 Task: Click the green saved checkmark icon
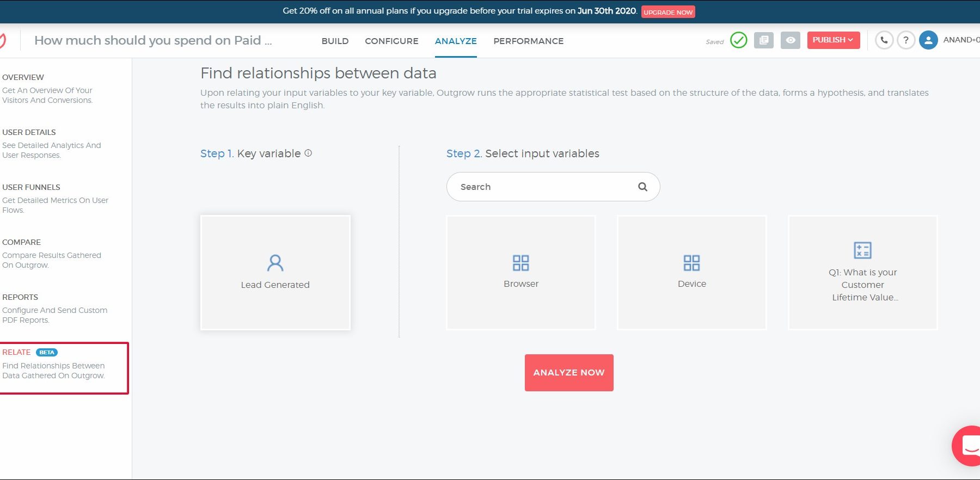coord(738,40)
